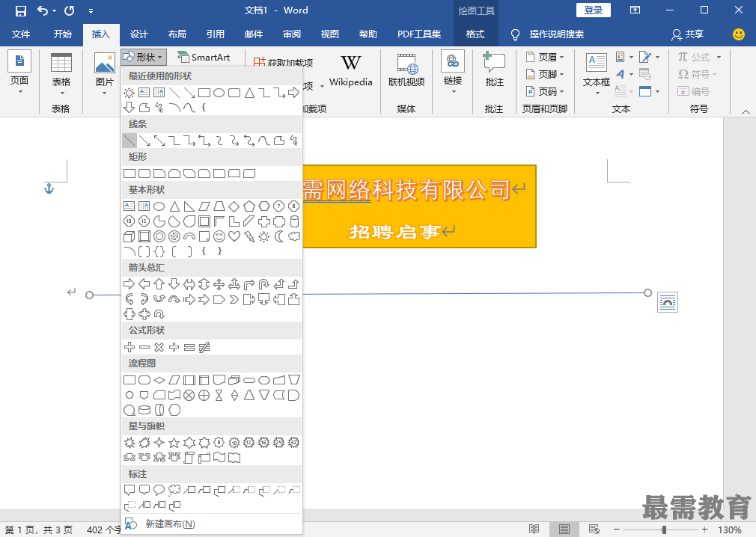756x537 pixels.
Task: Click the page count status indicator
Action: pos(39,530)
